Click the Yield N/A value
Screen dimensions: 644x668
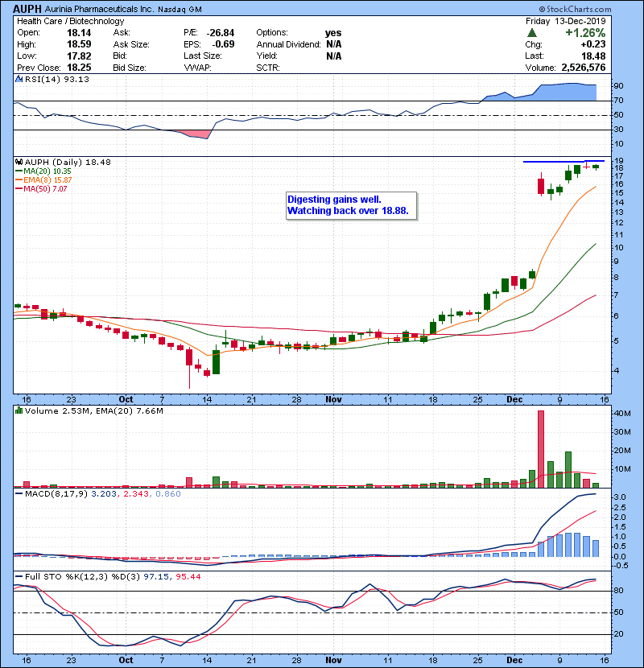click(334, 56)
